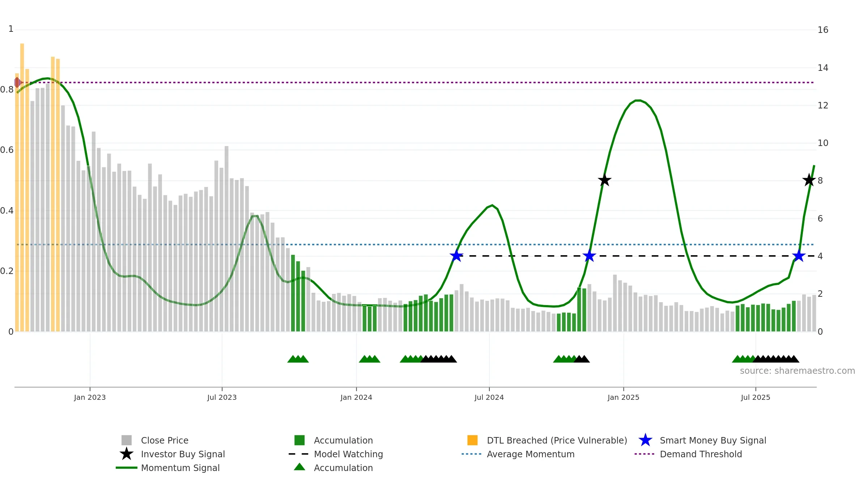
Task: Click the Investor Buy Signal legend label
Action: [183, 454]
